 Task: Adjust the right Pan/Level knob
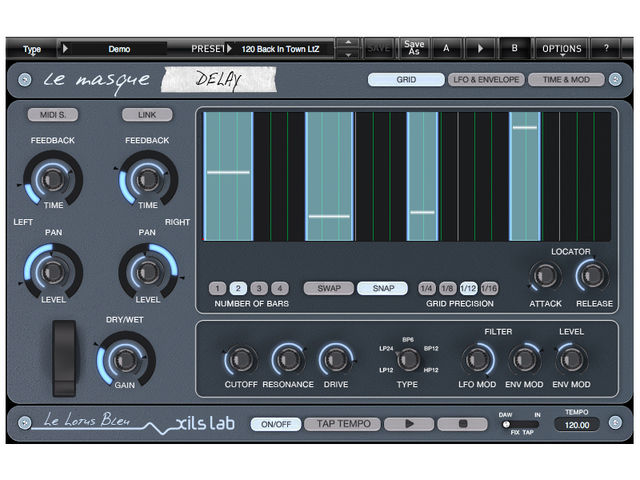pyautogui.click(x=148, y=271)
